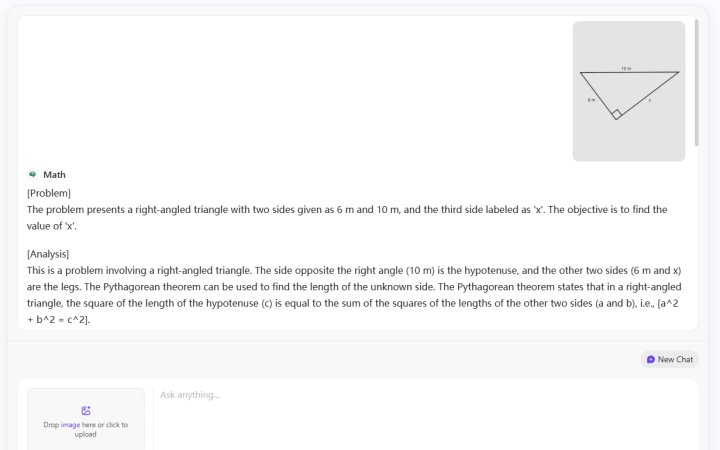Click the New Chat bubble icon

click(x=651, y=360)
